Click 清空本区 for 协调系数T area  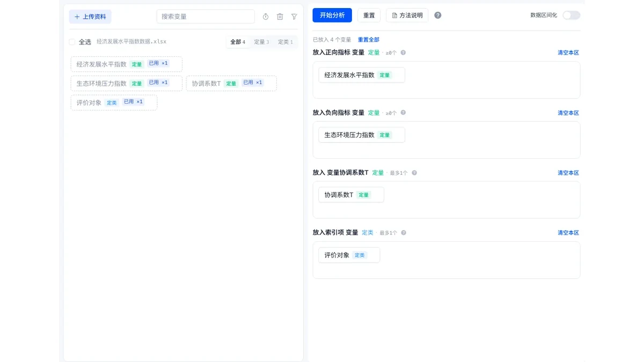click(568, 173)
